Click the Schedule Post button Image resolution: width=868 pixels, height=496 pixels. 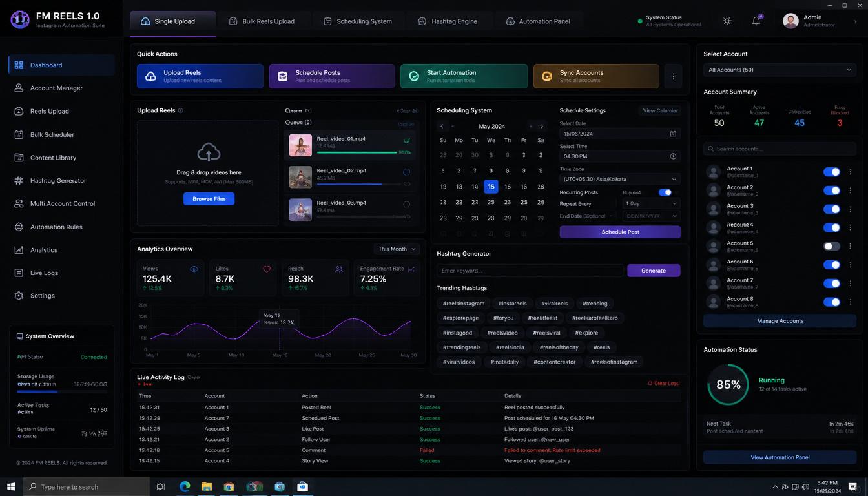coord(620,232)
